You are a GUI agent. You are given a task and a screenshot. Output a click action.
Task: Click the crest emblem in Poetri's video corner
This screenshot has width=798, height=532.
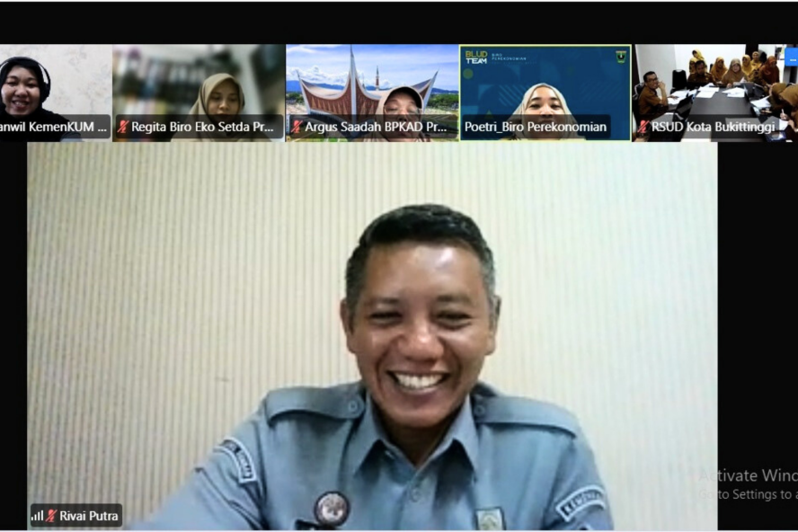620,57
